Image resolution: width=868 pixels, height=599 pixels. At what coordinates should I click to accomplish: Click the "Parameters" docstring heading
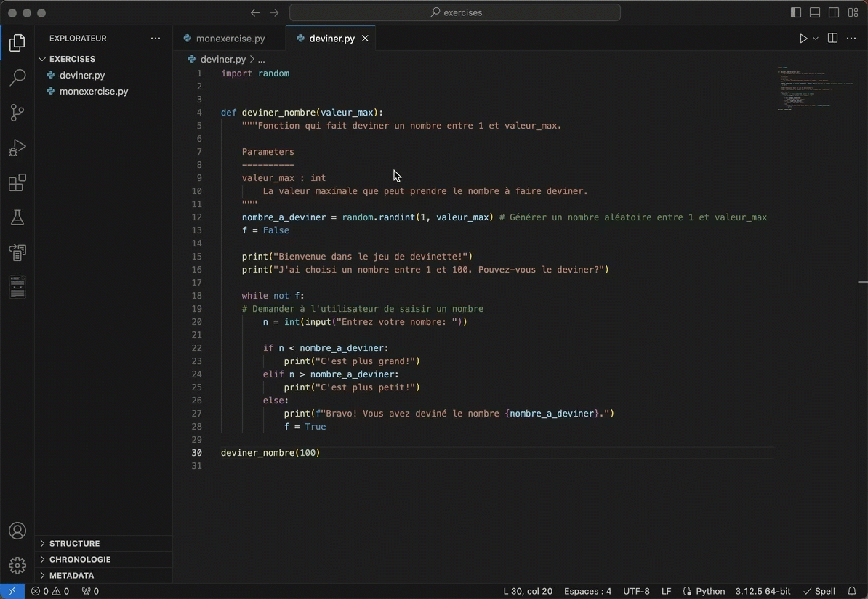268,152
